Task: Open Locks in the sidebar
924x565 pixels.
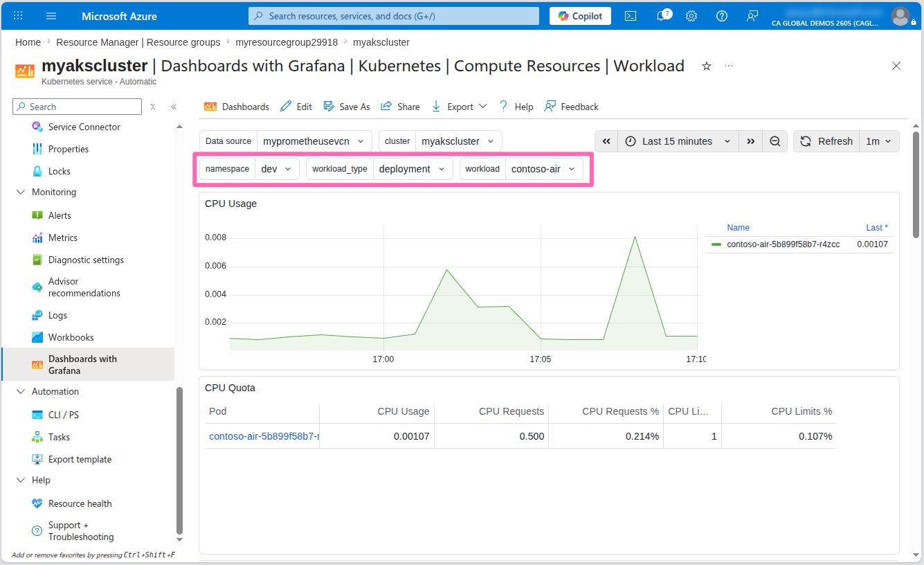Action: click(x=60, y=171)
